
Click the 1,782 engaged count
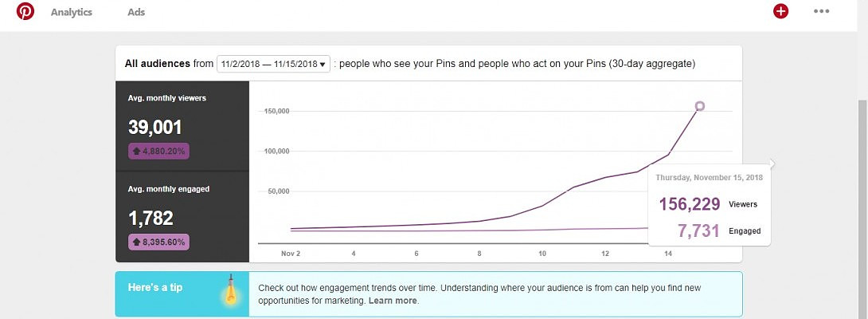tap(151, 219)
